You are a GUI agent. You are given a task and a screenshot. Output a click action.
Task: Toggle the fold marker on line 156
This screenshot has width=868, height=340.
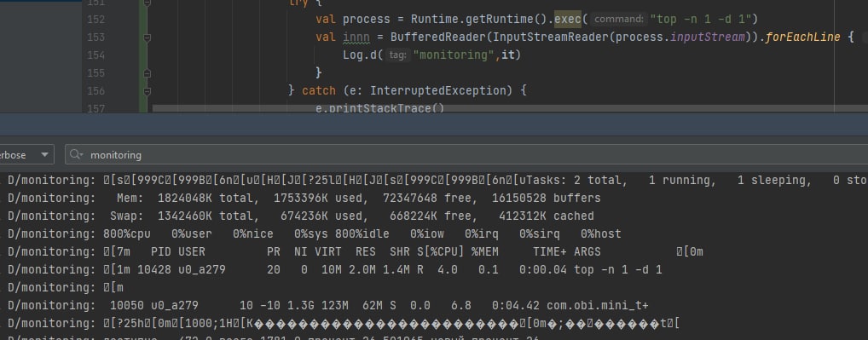coord(147,90)
